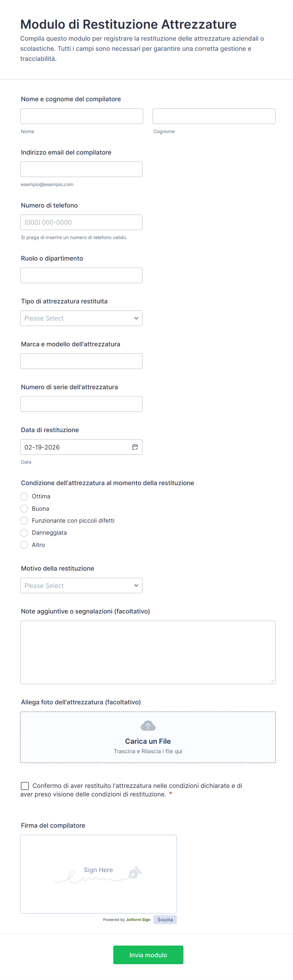The height and width of the screenshot is (980, 293).
Task: Click the additional notes text area
Action: pyautogui.click(x=148, y=652)
